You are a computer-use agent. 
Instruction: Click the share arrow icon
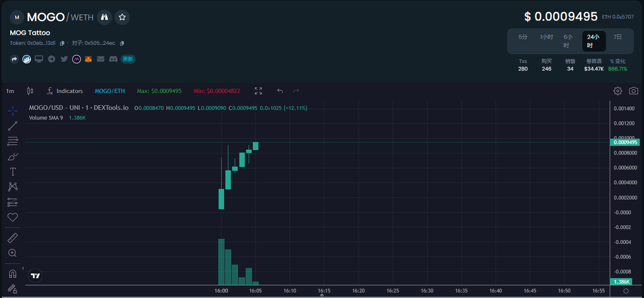[14, 59]
